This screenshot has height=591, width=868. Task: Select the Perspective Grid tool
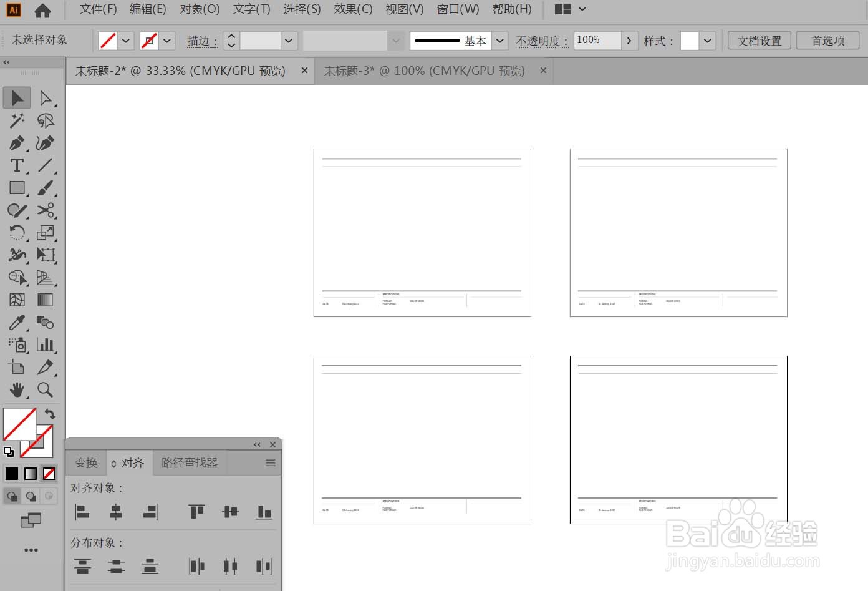click(46, 277)
